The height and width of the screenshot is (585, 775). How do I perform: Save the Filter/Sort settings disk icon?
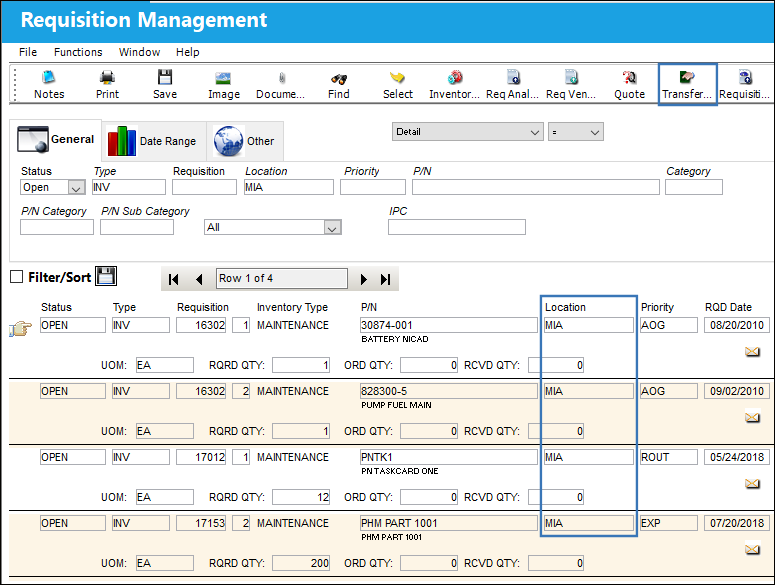tap(106, 276)
